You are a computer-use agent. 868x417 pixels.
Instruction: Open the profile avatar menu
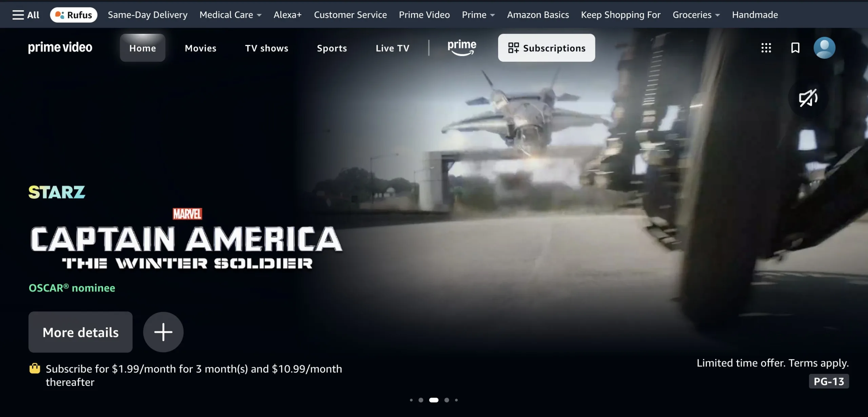[825, 48]
